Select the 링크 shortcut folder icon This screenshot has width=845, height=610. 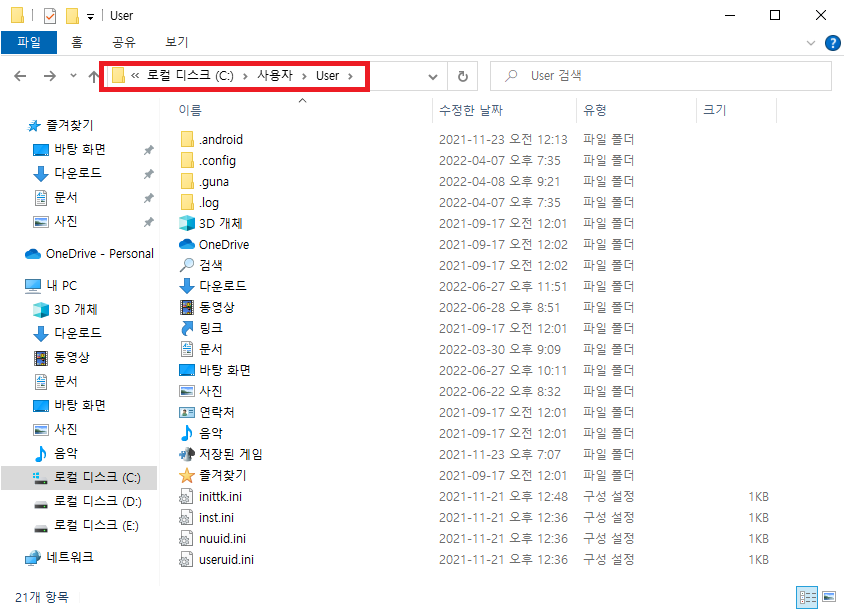187,328
